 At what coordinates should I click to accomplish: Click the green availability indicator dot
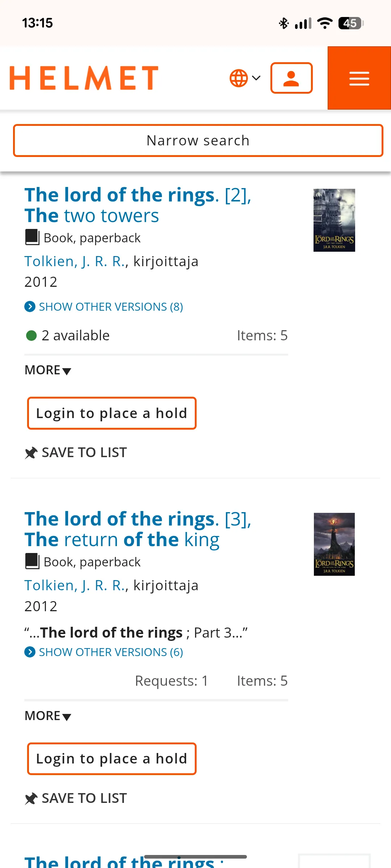point(30,336)
